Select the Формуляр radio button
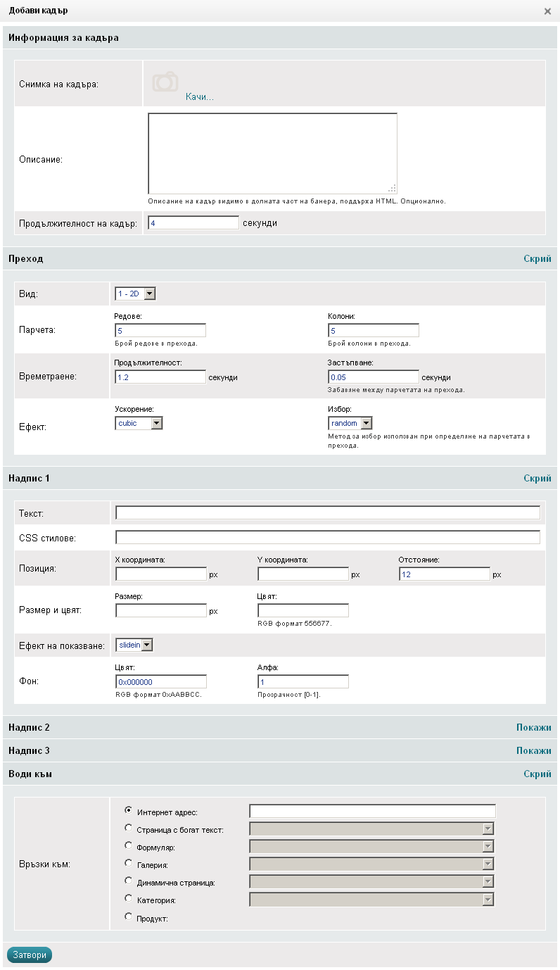This screenshot has height=970, width=560. coord(128,845)
